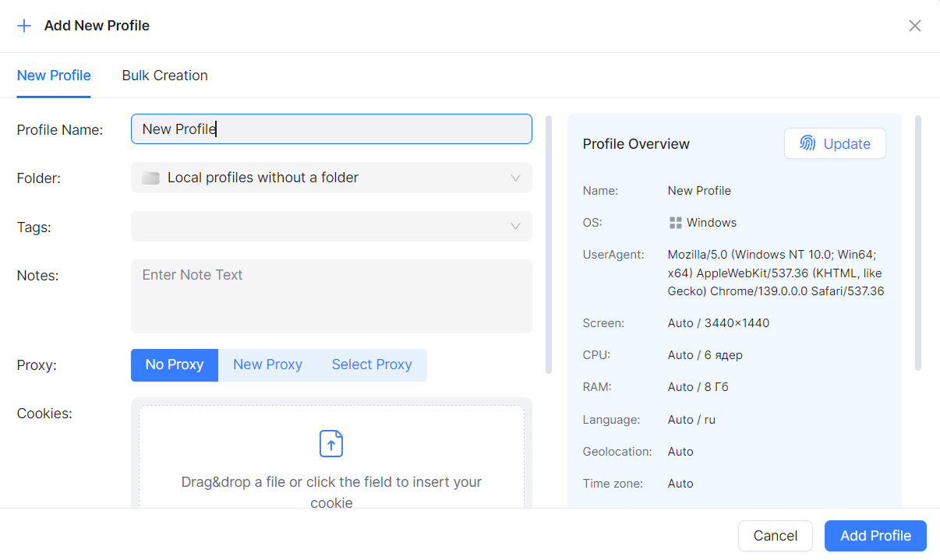The height and width of the screenshot is (560, 940).
Task: Open the Tags dropdown
Action: click(x=331, y=226)
